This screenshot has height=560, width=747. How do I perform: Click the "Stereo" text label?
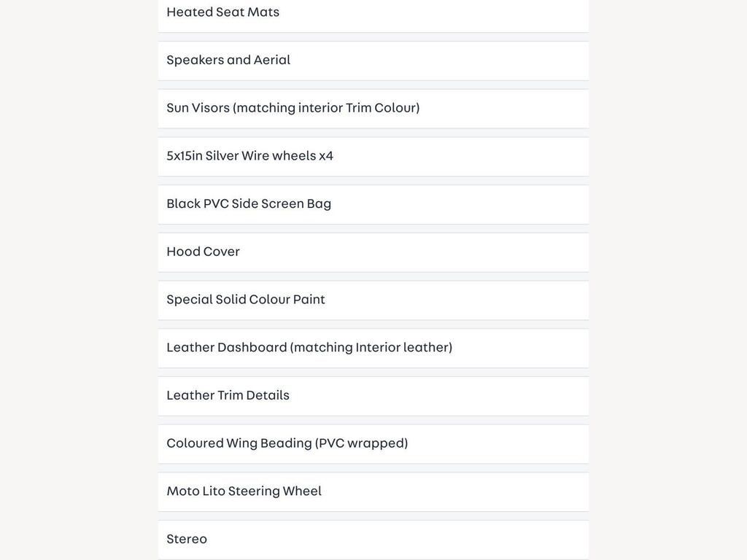[x=187, y=539]
